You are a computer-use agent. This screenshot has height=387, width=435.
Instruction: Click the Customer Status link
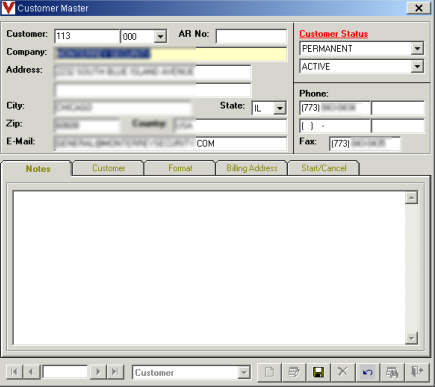333,34
